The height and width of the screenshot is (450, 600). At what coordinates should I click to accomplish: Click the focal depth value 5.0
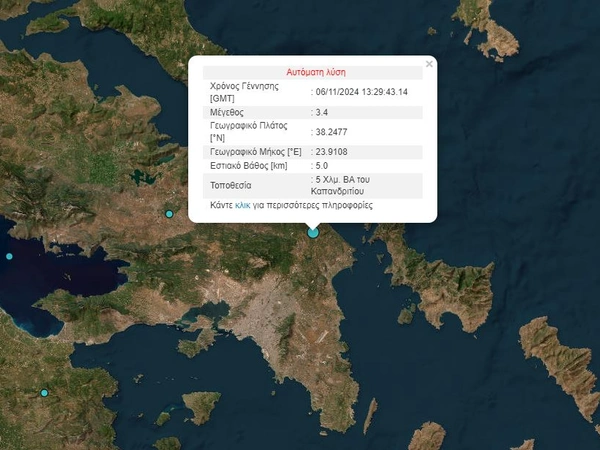coord(322,166)
